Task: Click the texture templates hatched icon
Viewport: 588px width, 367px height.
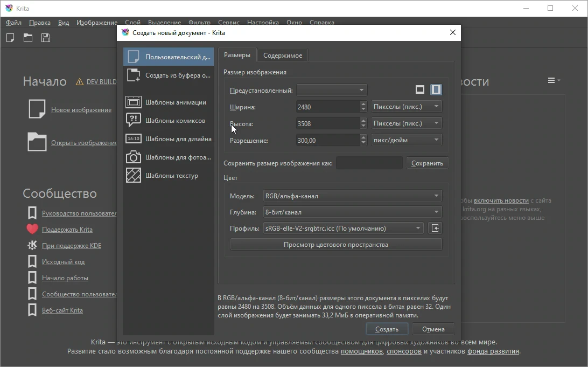Action: click(x=134, y=175)
